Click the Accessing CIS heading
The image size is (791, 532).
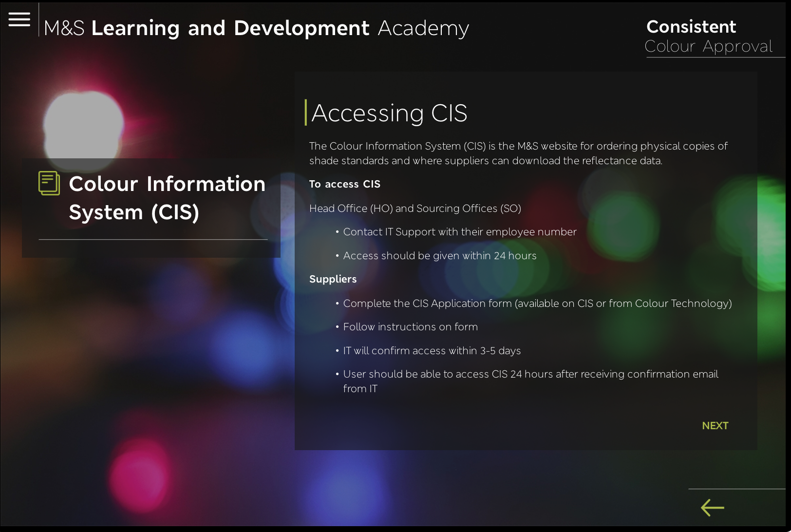(389, 113)
